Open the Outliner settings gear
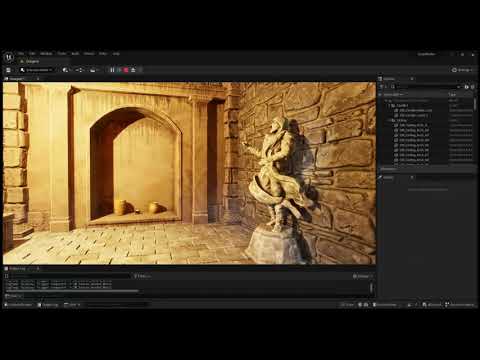480x360 pixels. click(x=472, y=87)
